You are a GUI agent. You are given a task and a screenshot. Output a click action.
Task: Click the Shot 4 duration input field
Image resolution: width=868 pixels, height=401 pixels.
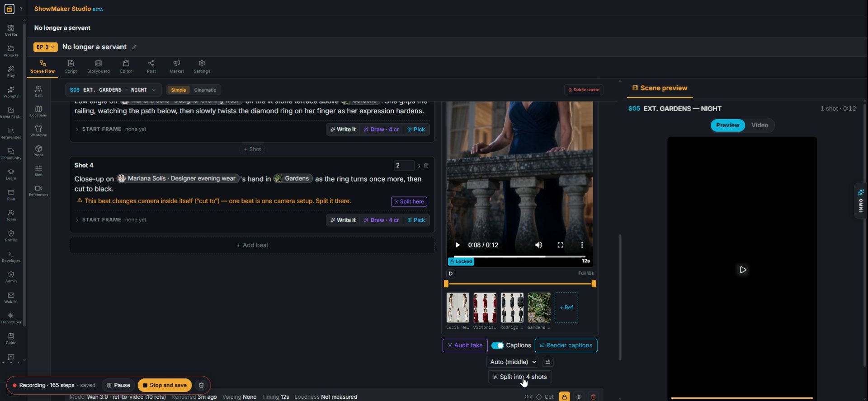click(404, 166)
